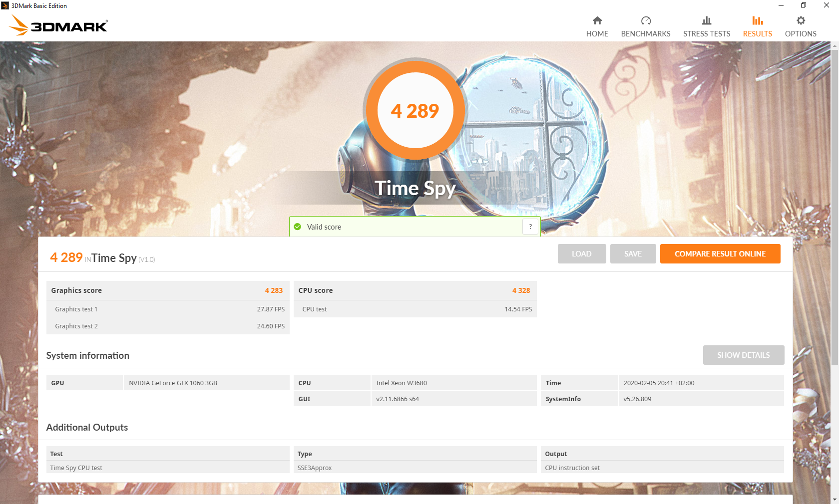839x504 pixels.
Task: Click the Stress Tests chart icon
Action: [707, 20]
